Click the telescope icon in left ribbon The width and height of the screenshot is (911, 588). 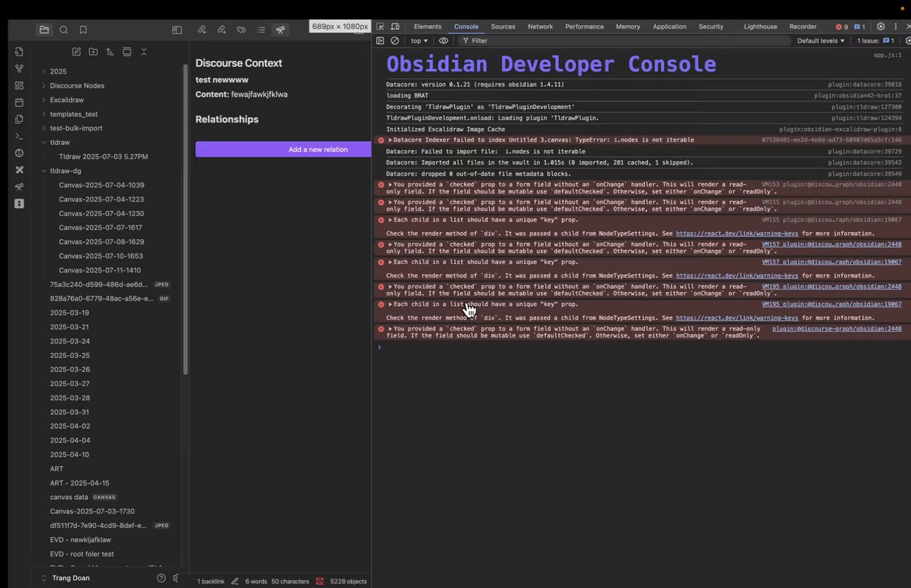[x=19, y=187]
